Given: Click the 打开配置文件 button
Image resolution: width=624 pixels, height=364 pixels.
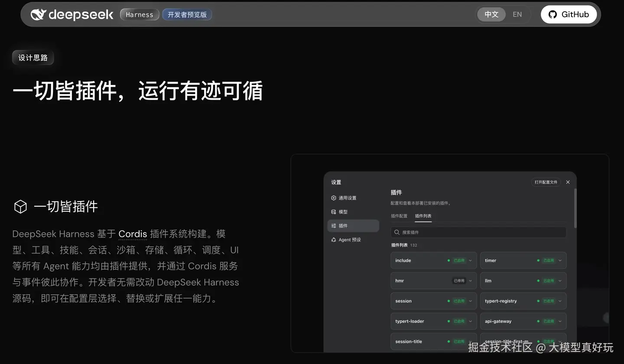Looking at the screenshot, I should (x=546, y=182).
